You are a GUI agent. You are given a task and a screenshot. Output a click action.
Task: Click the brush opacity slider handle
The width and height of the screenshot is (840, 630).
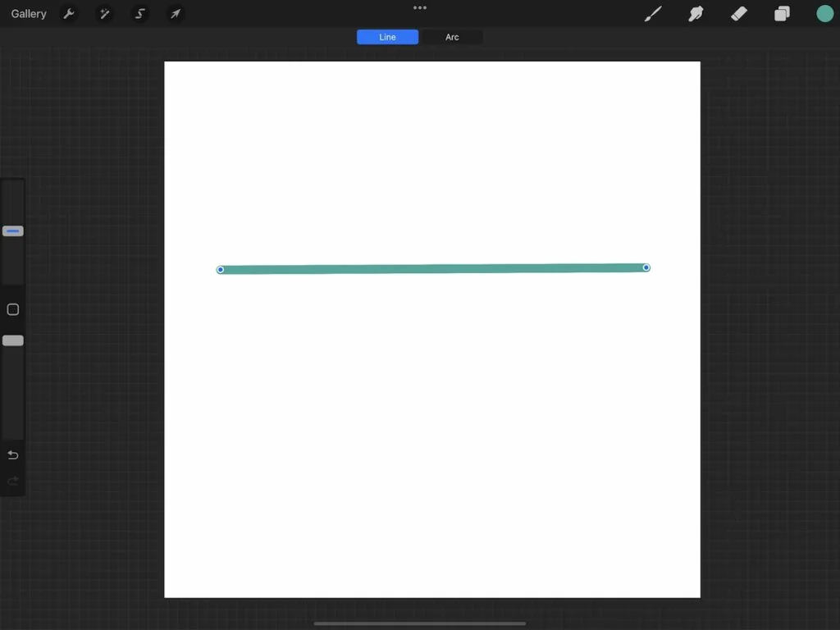click(13, 340)
